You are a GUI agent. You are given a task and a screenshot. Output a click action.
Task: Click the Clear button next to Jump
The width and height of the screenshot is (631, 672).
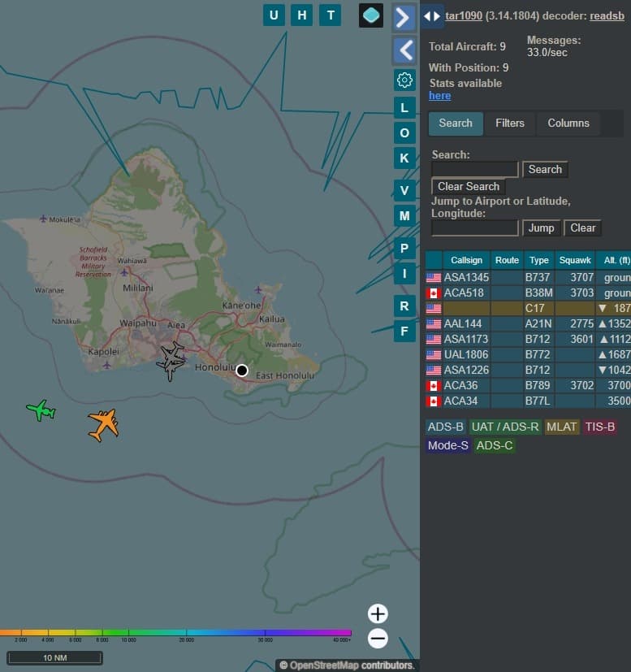(x=582, y=228)
